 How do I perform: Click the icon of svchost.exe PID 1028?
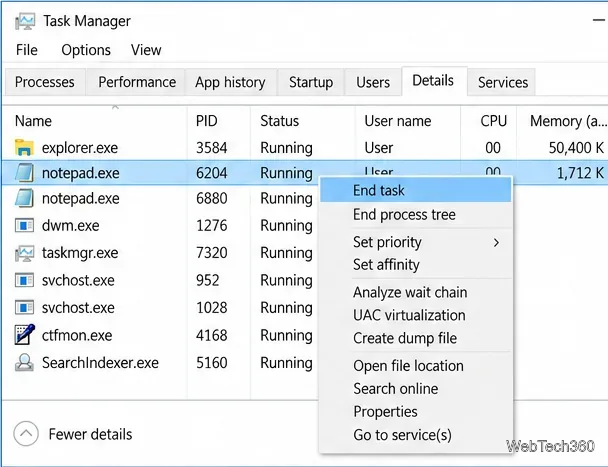[x=24, y=308]
